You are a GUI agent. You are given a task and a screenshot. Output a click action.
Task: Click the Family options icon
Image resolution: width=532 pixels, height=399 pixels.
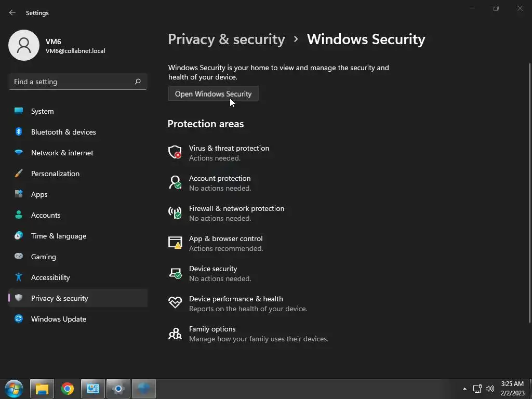175,333
